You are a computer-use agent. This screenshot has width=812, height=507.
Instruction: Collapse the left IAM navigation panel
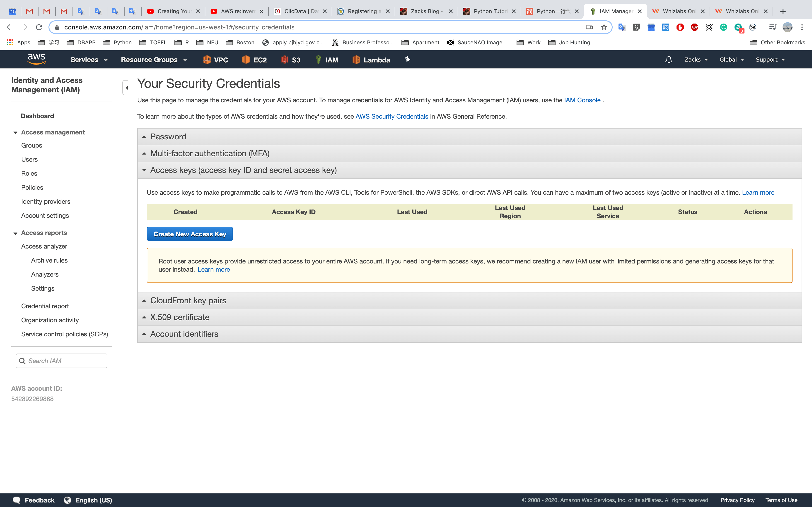click(x=127, y=88)
